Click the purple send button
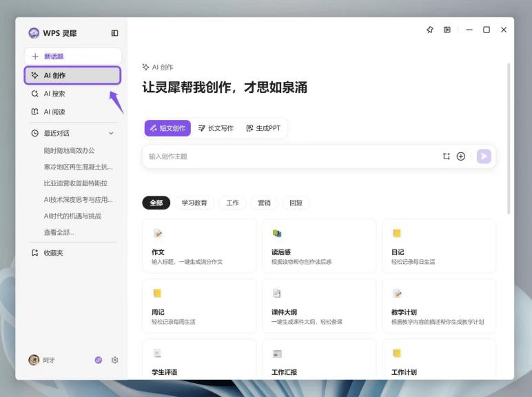The width and height of the screenshot is (532, 397). [484, 156]
